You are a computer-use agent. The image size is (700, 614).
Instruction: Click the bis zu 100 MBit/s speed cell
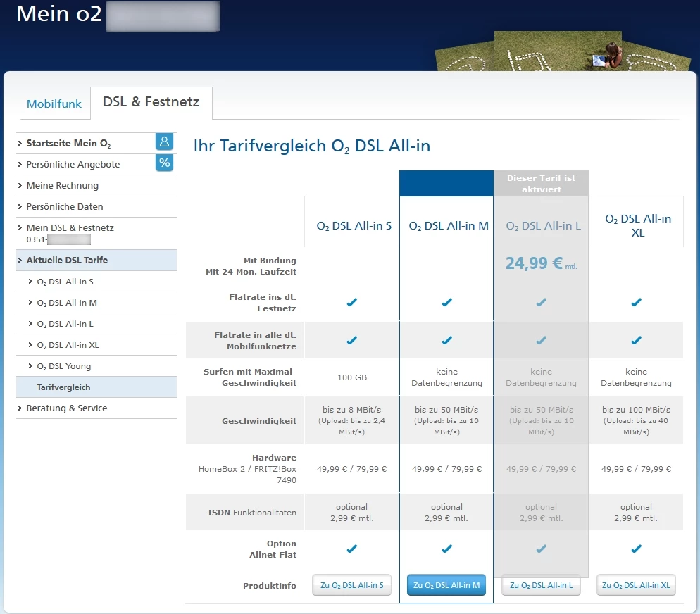[636, 420]
